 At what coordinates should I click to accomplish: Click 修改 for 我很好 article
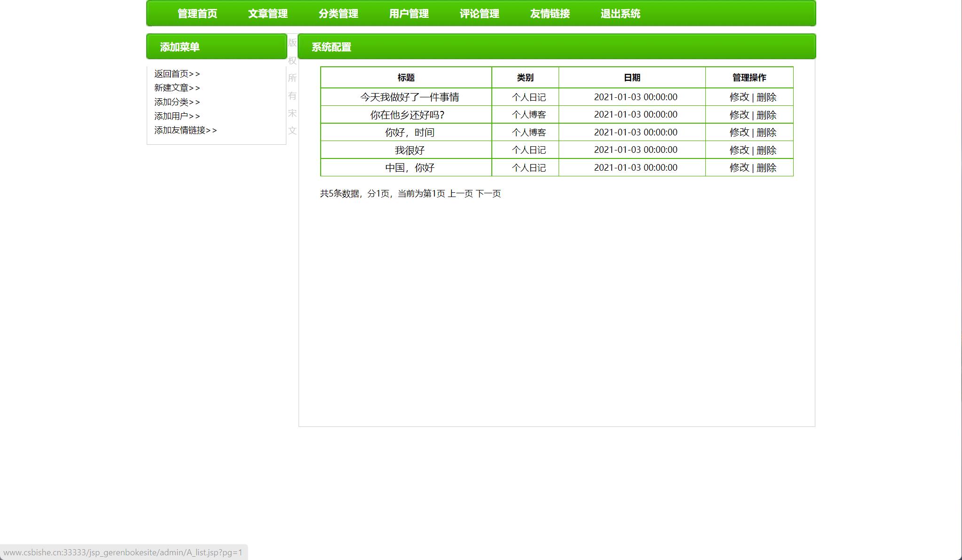coord(739,150)
